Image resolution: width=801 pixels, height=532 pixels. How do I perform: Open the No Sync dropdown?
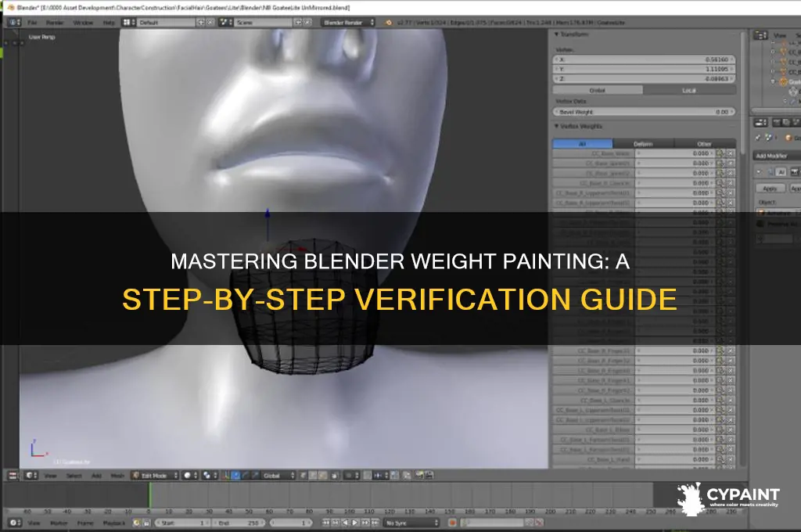pos(411,523)
